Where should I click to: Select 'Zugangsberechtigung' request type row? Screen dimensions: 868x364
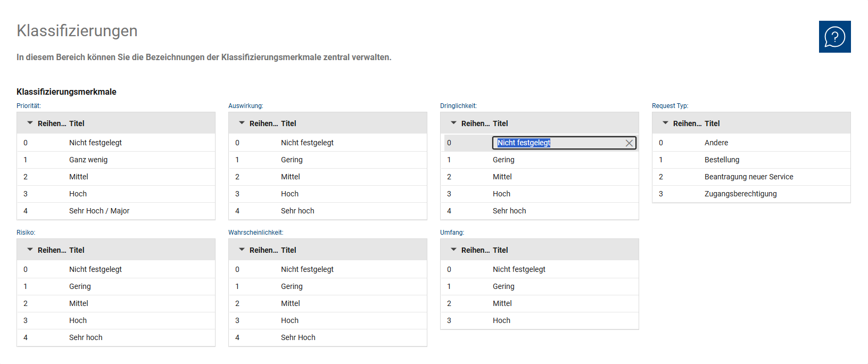(x=751, y=194)
